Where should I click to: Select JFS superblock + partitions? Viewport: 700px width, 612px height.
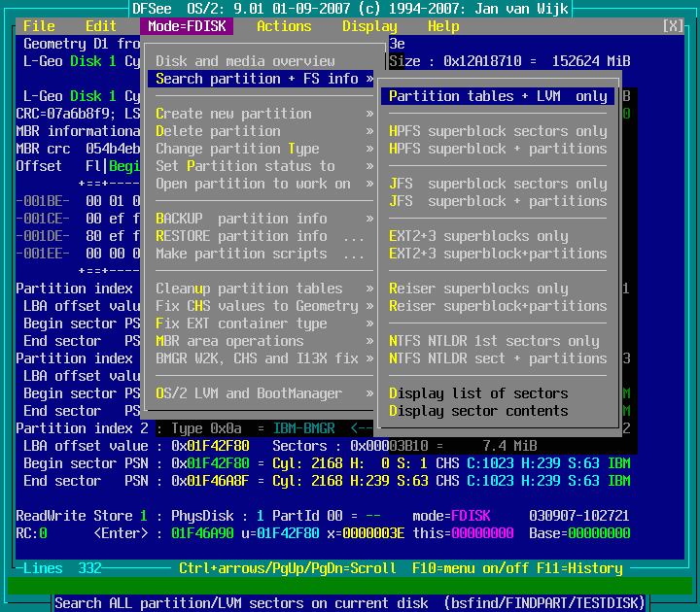[x=498, y=201]
